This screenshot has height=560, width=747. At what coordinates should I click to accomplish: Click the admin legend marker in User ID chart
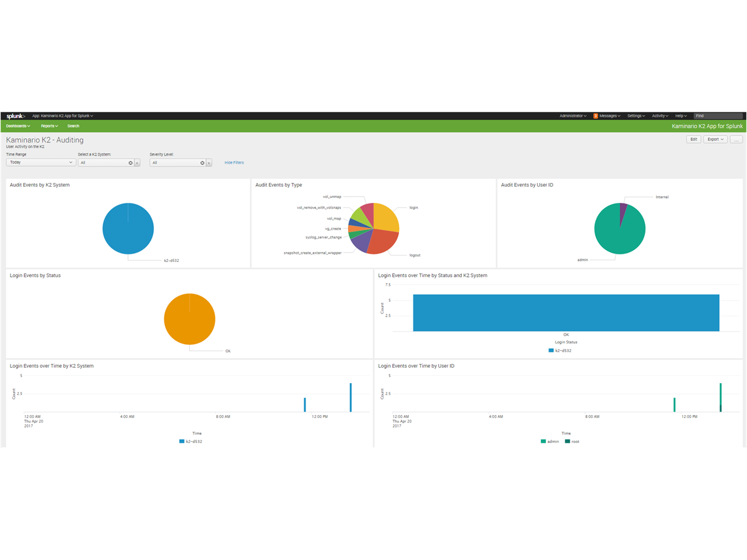tap(543, 441)
